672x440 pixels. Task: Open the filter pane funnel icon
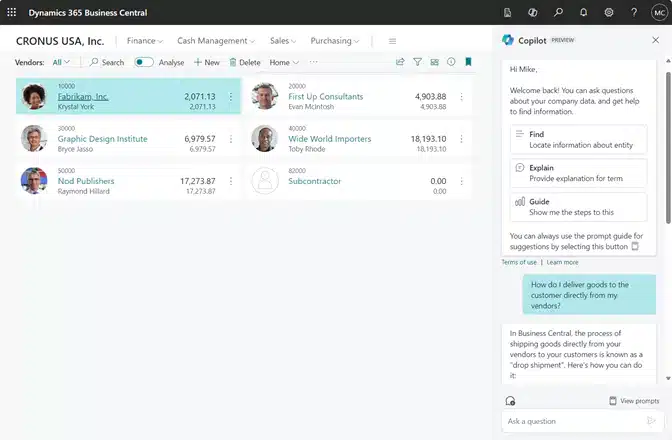(x=417, y=62)
